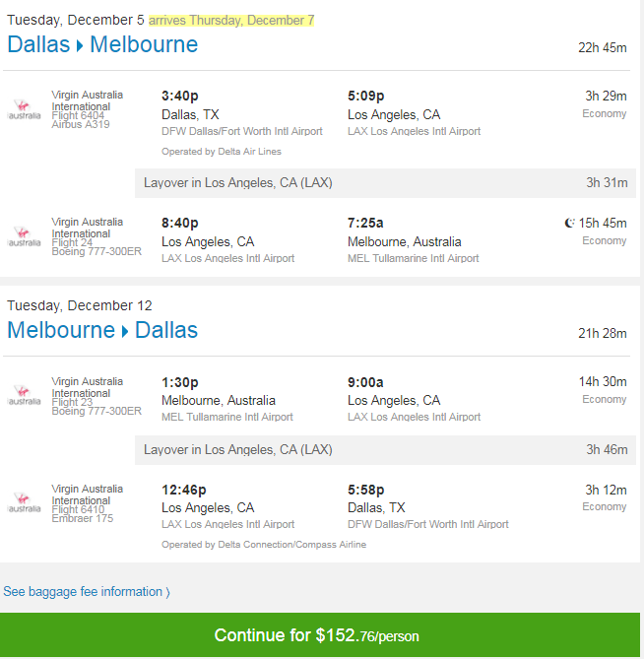Click Virgin Australia logo for Flight 6404
644x659 pixels.
[x=25, y=109]
